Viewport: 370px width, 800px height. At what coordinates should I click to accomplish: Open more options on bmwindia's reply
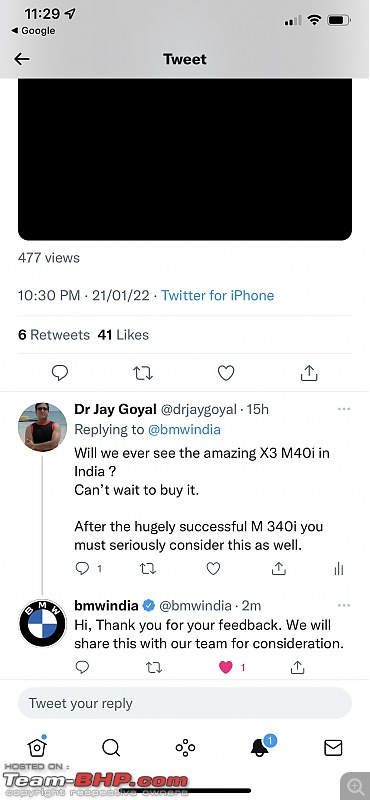344,606
